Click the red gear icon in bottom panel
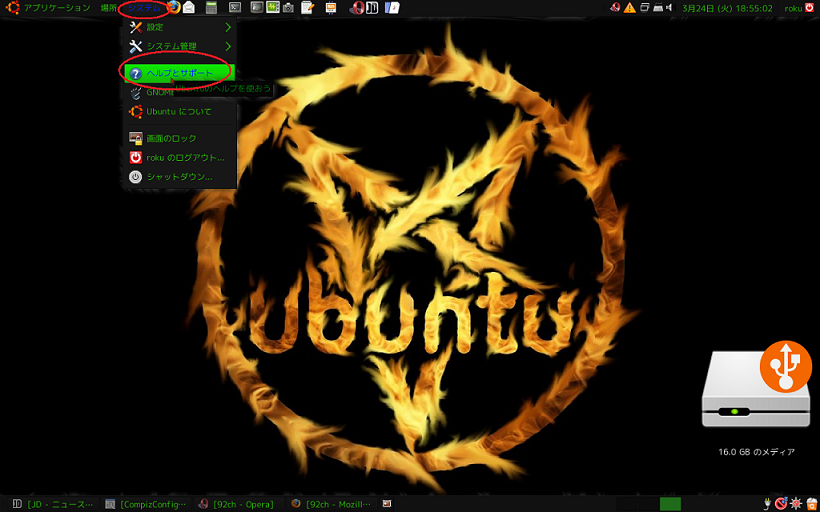The height and width of the screenshot is (512, 820). click(796, 504)
